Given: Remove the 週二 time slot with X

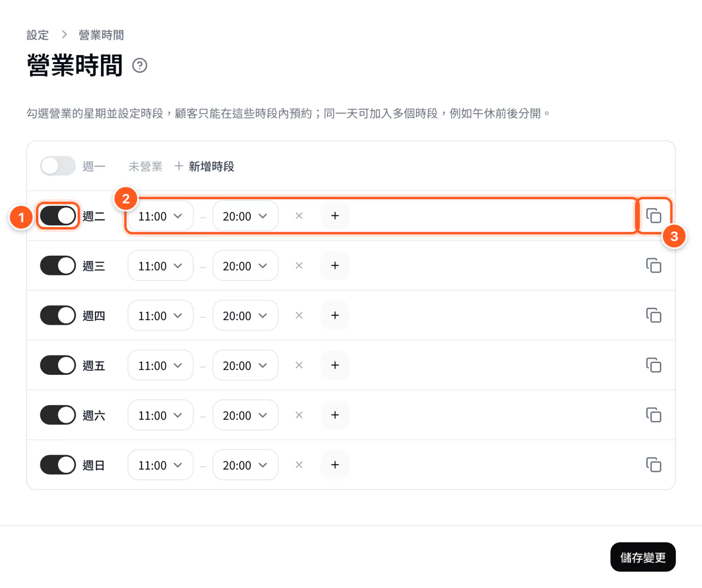Looking at the screenshot, I should tap(299, 216).
